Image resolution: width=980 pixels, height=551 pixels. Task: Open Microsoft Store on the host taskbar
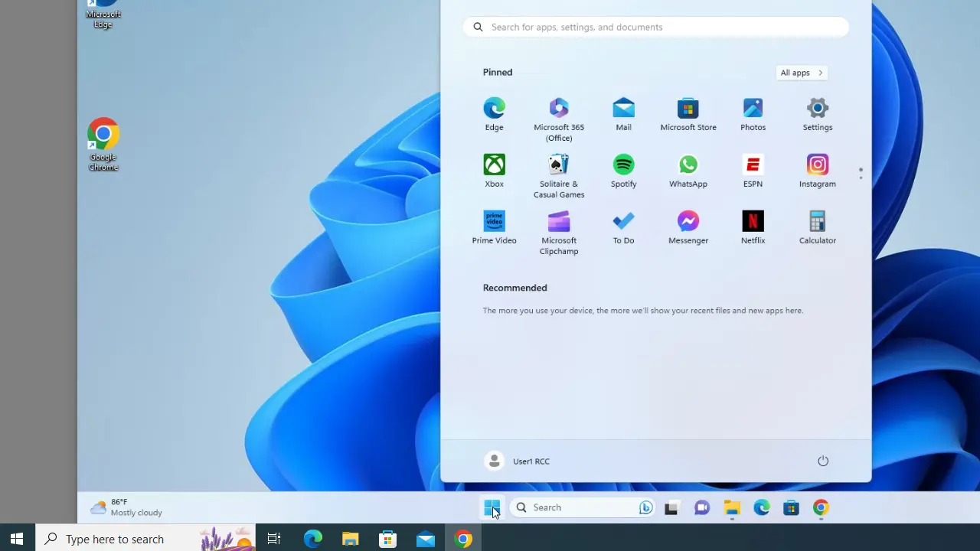[388, 539]
